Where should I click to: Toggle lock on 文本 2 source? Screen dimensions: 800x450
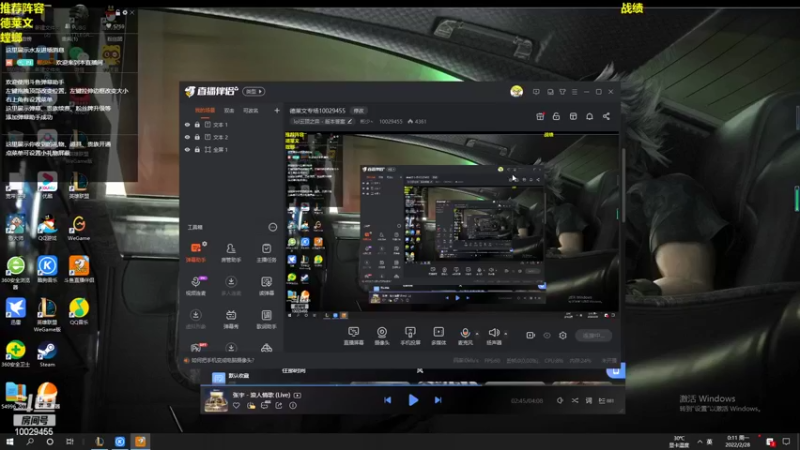(197, 137)
